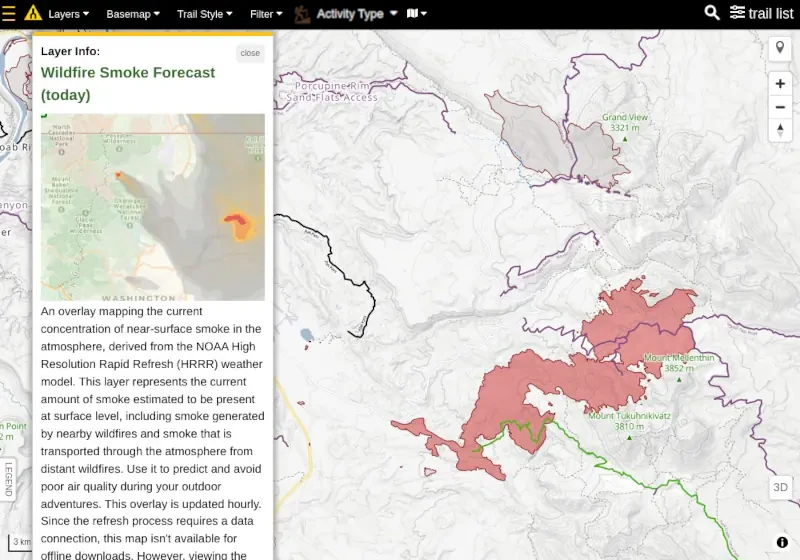
Task: Click the Mount Tukuhnikivatz 3810 m label
Action: pyautogui.click(x=629, y=421)
